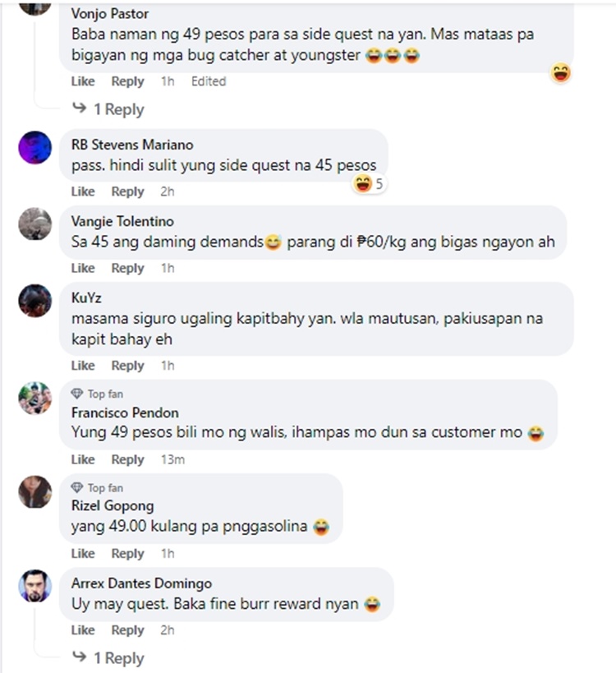Image resolution: width=616 pixels, height=673 pixels.
Task: Open Arrex Dantes Domingo's name link
Action: pos(141,583)
